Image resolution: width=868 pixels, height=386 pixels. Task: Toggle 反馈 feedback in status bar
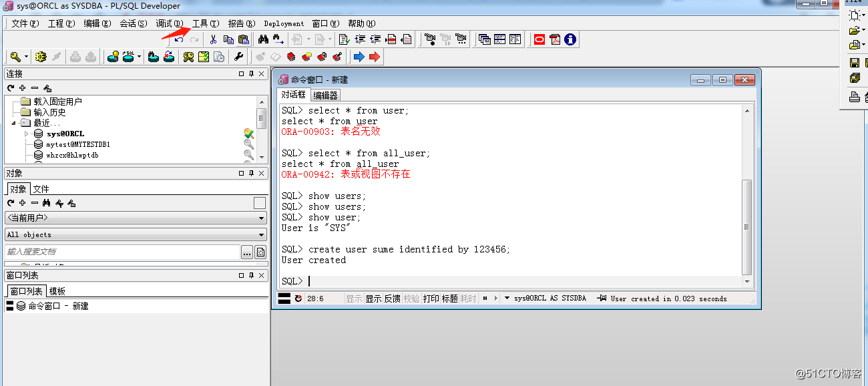392,299
